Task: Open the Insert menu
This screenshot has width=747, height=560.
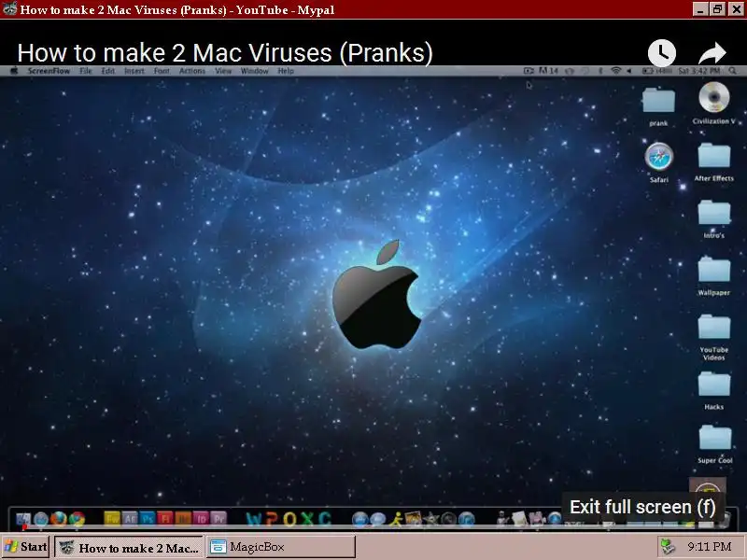Action: point(134,71)
